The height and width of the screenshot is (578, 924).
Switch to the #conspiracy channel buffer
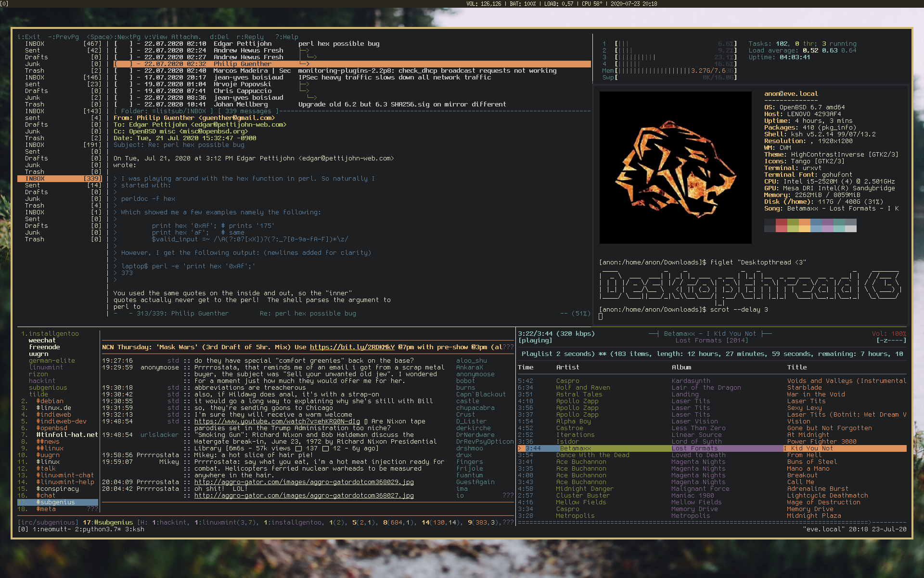click(x=58, y=488)
